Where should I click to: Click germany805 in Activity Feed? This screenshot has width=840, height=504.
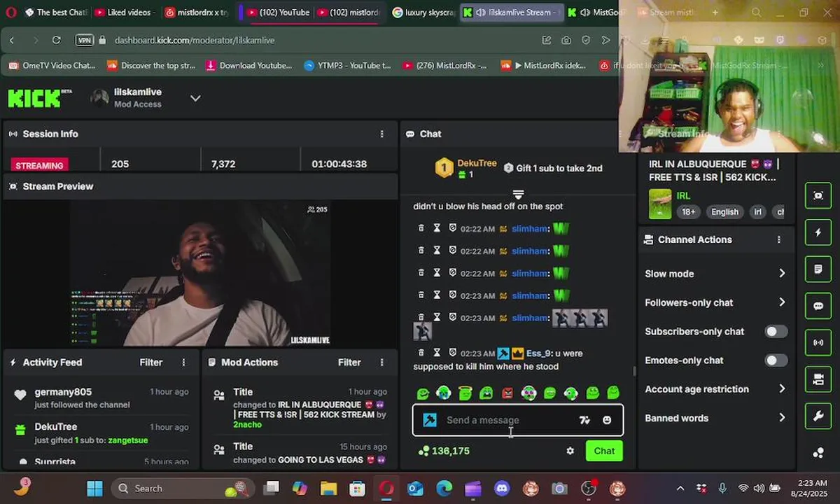pos(63,392)
